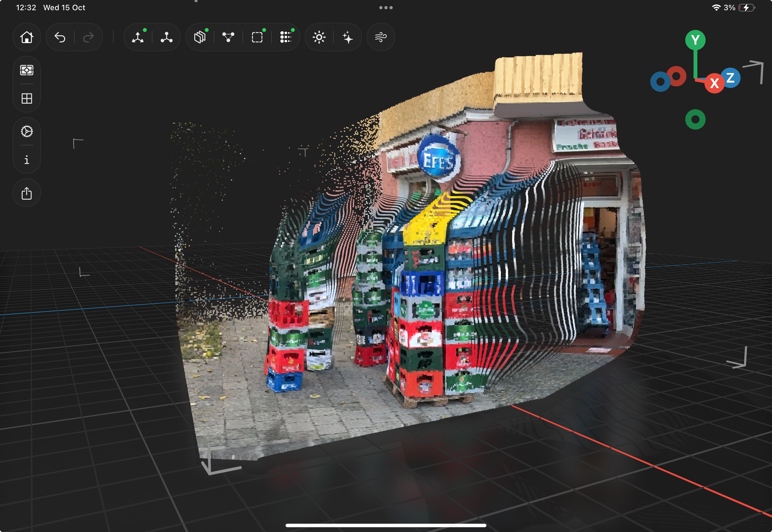Toggle the three-arrows axis gizmo tool
The width and height of the screenshot is (772, 532).
[138, 37]
